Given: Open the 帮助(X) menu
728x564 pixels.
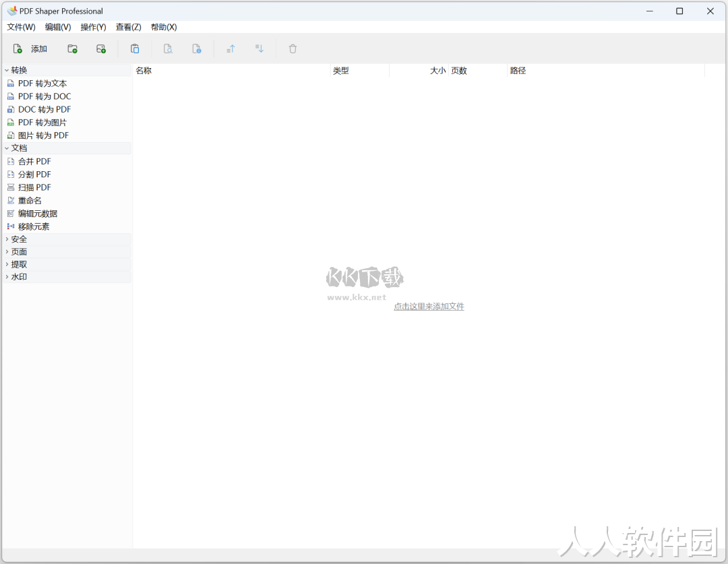Looking at the screenshot, I should coord(164,27).
